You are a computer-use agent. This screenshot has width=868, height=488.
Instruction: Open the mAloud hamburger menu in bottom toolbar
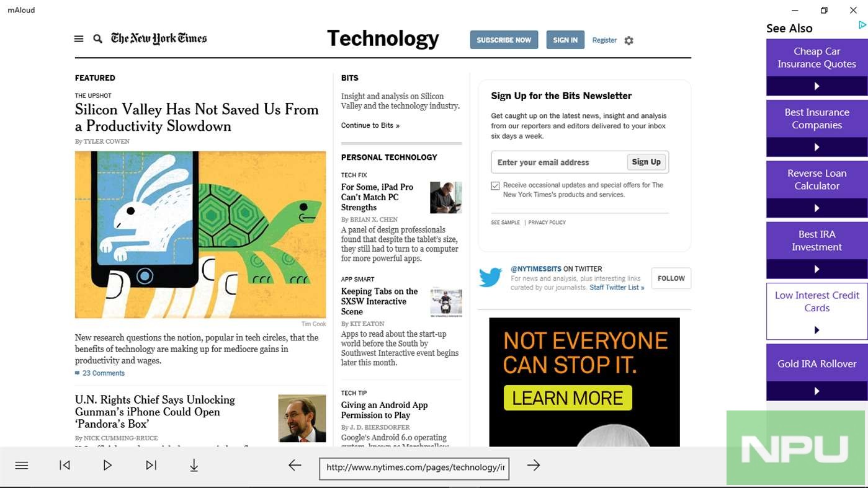pyautogui.click(x=22, y=465)
